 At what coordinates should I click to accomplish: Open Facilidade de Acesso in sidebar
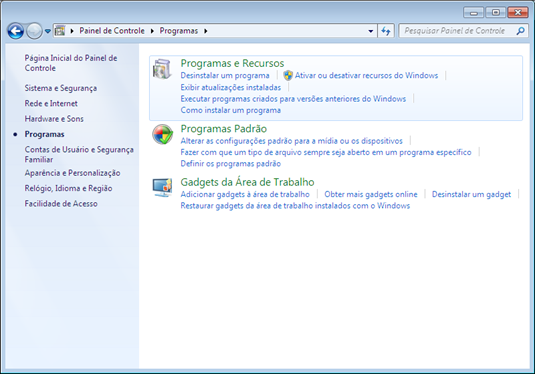[x=61, y=204]
